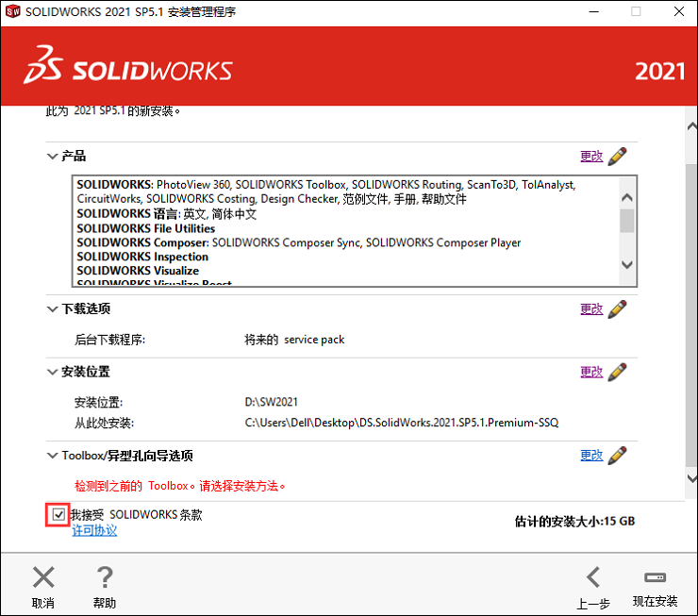Click 估计的安装大小:15 GB text
The image size is (698, 616).
coord(574,522)
